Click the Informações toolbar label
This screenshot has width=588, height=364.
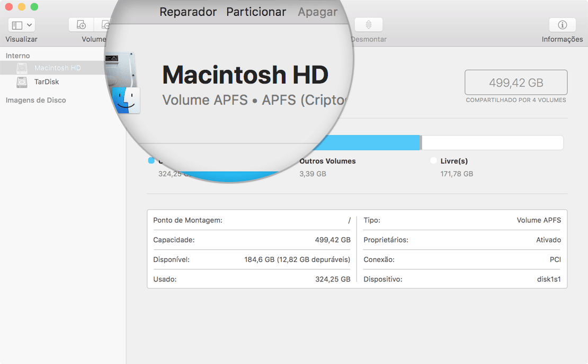562,39
